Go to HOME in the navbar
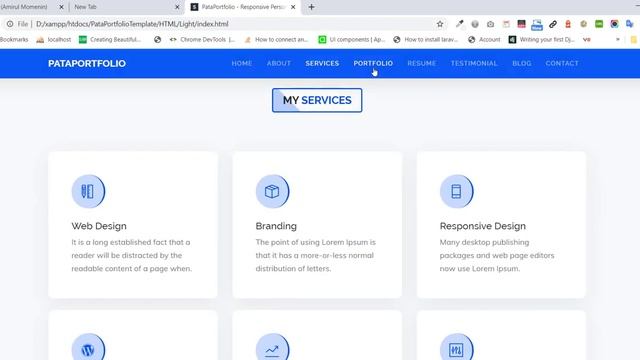640x360 pixels. [x=242, y=63]
